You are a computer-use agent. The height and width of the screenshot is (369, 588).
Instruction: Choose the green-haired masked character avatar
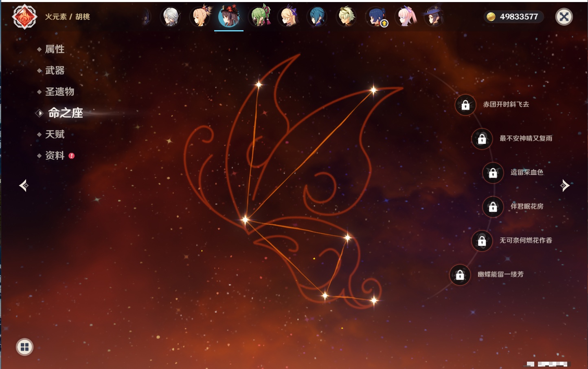(x=259, y=17)
